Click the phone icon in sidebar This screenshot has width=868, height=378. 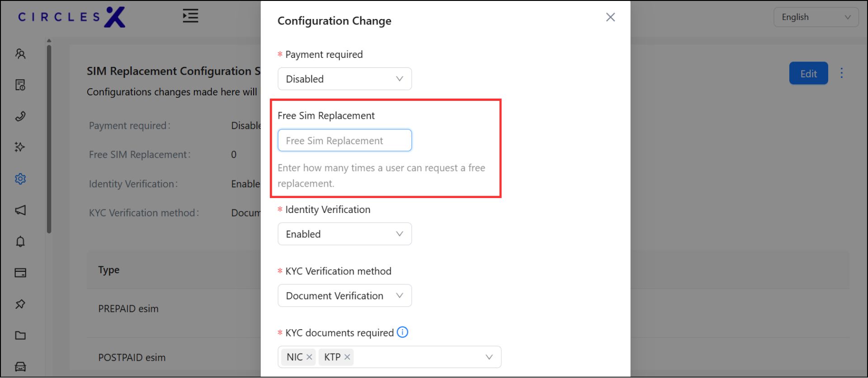(x=20, y=116)
